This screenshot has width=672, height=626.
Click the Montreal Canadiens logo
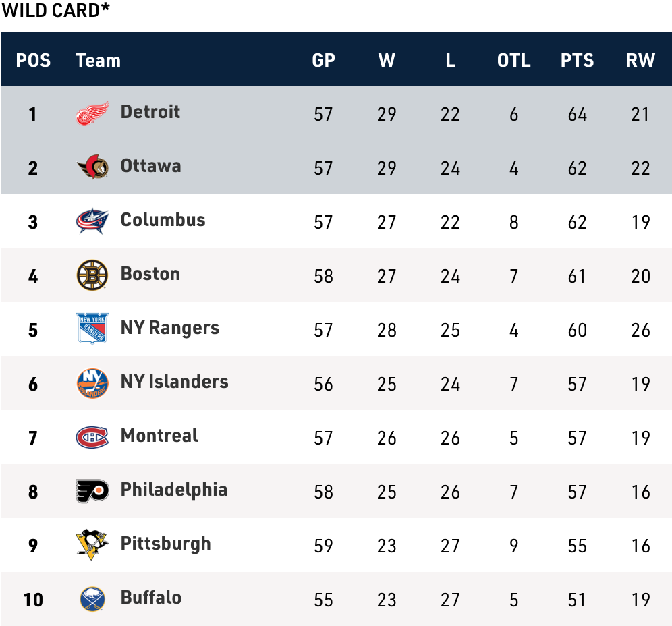(x=92, y=437)
